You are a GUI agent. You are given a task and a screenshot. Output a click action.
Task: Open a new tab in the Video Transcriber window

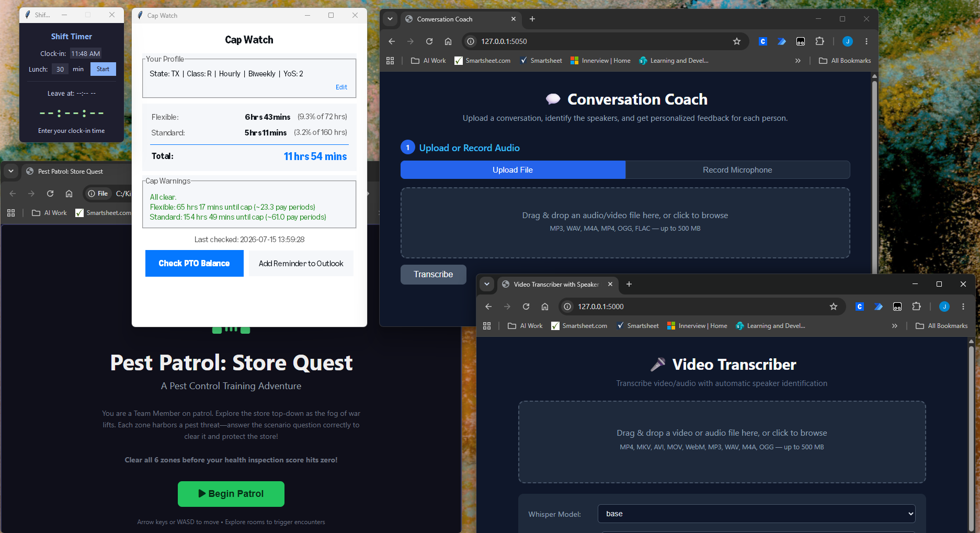pyautogui.click(x=629, y=284)
